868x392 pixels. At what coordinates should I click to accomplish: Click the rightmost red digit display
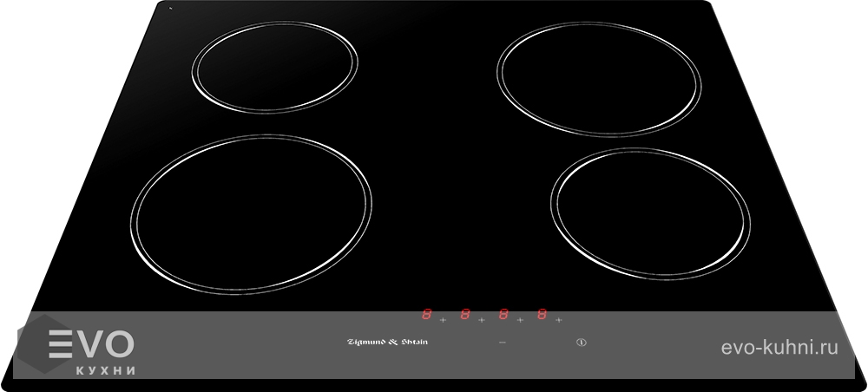coord(542,315)
